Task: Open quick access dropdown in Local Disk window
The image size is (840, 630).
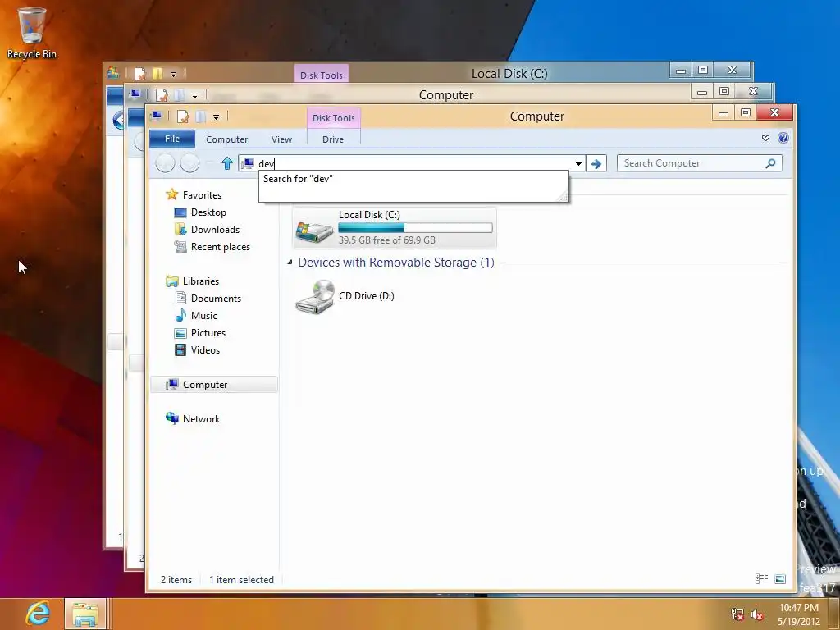Action: coord(174,74)
